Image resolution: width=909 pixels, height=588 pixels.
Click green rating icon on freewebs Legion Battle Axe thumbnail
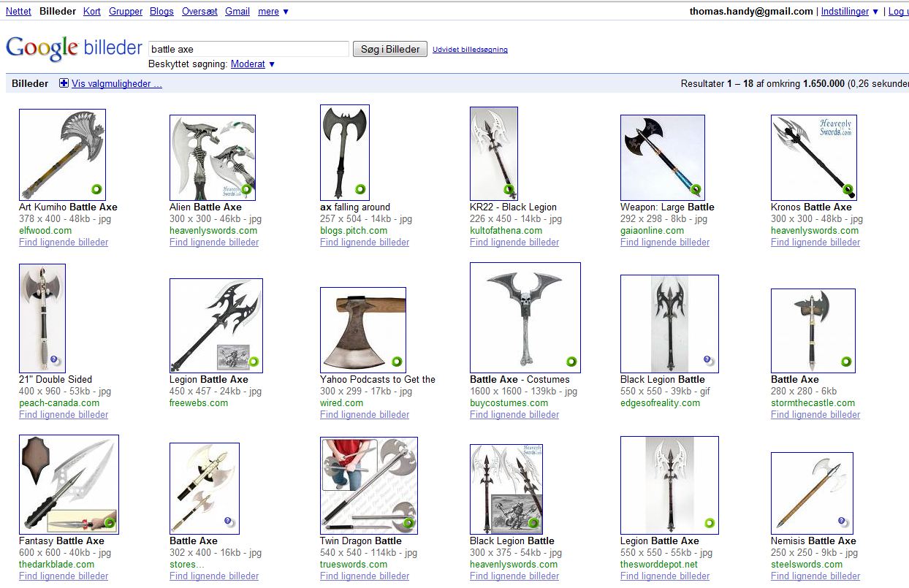pos(254,362)
